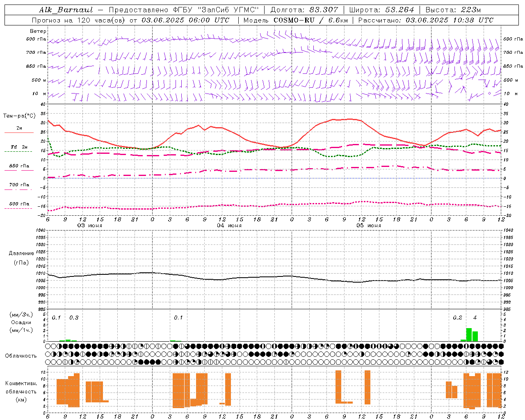Click the 05 июня date label
The width and height of the screenshot is (525, 420).
pos(369,226)
